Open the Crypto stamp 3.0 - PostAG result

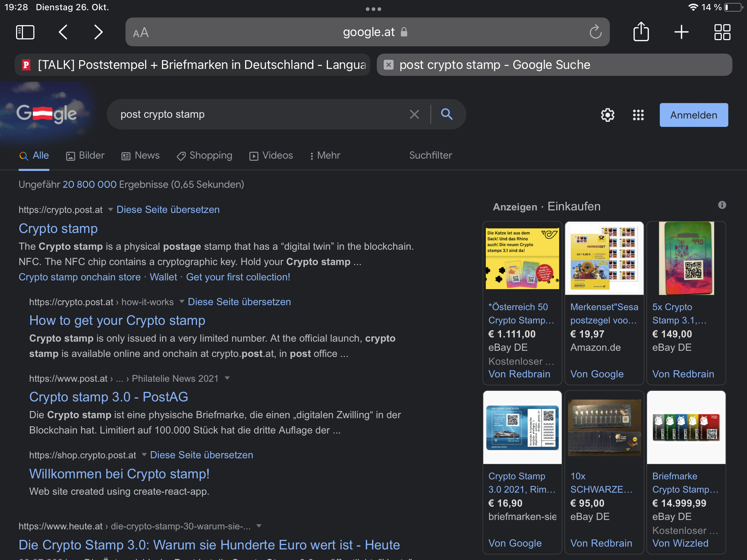[108, 397]
